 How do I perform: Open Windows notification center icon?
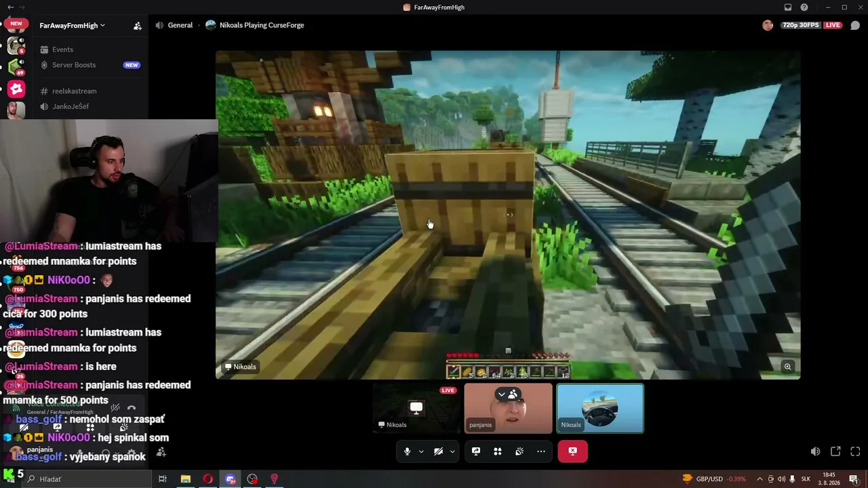click(853, 479)
